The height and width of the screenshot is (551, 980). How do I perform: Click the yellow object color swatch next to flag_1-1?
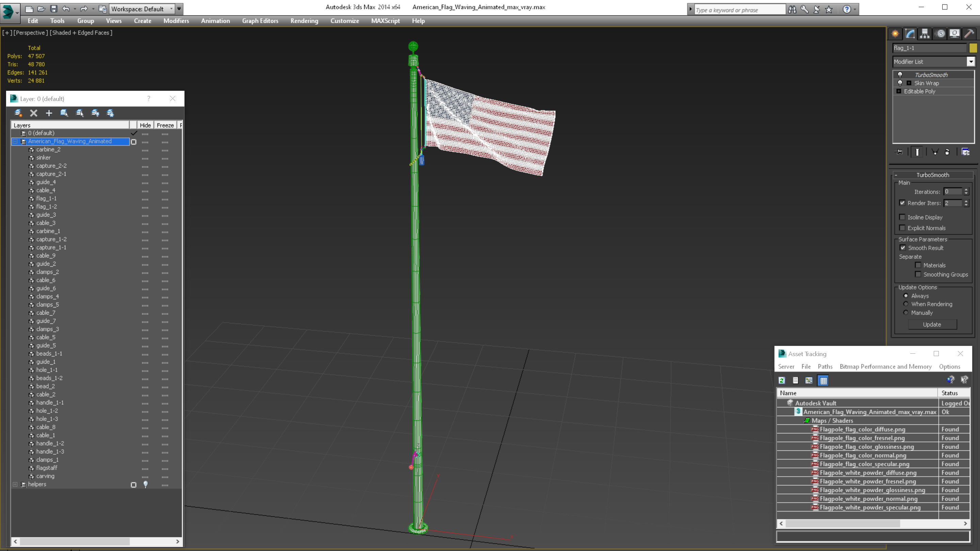[973, 48]
